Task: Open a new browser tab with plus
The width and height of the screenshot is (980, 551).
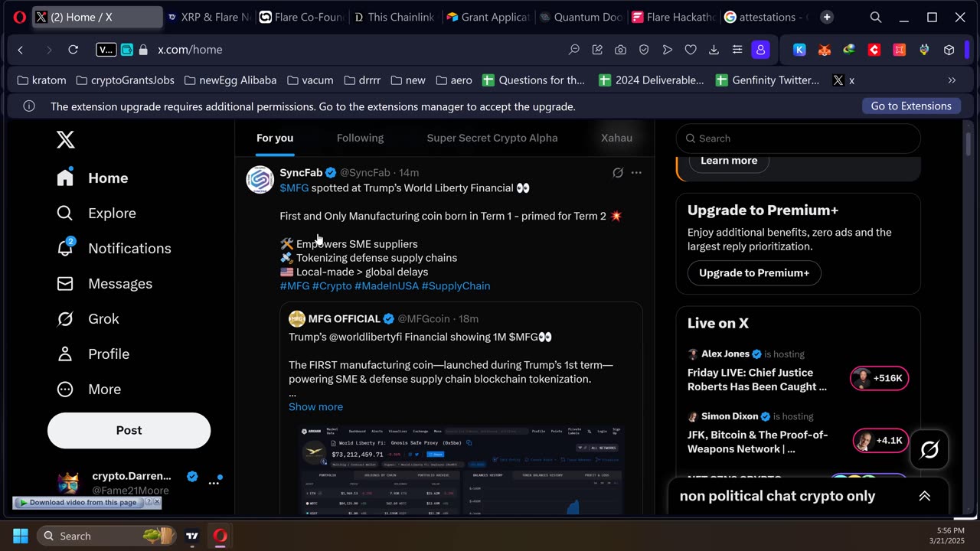Action: [827, 17]
